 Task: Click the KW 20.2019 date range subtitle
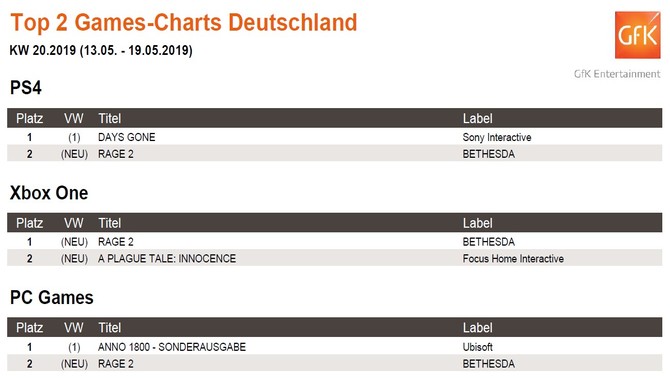[x=101, y=50]
